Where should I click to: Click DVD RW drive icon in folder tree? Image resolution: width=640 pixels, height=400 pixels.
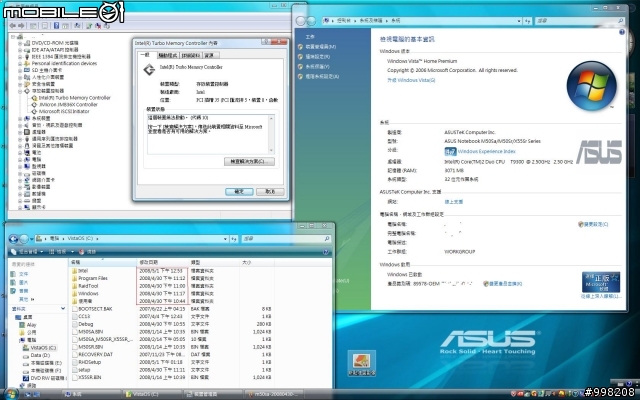point(27,378)
